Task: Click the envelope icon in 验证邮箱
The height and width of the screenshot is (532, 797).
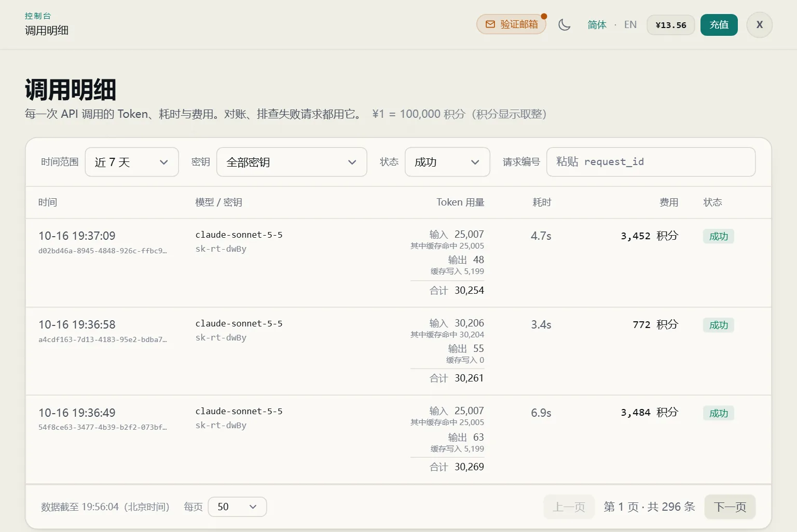Action: click(x=490, y=24)
